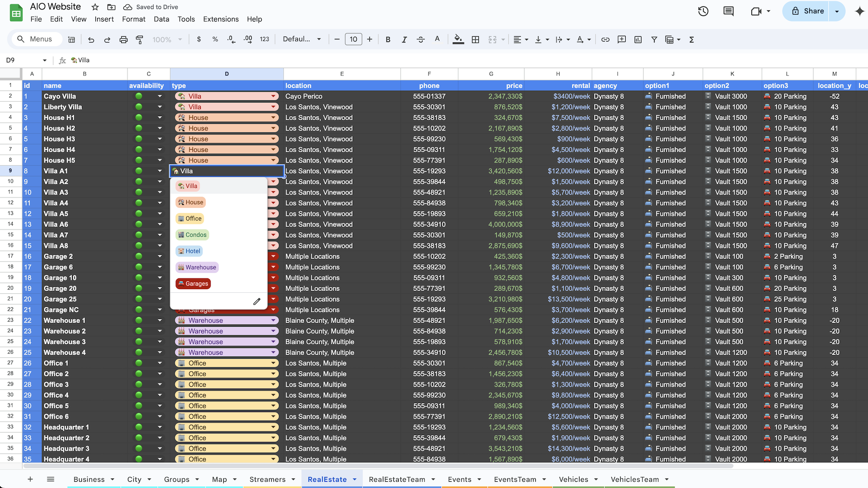Click the Undo arrow icon
Screen dimensions: 868x488
91,40
